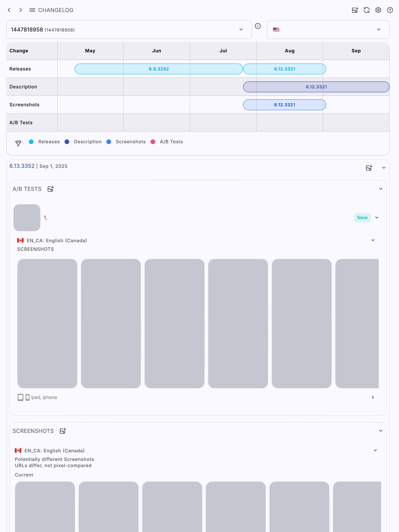Show app info next to app selector
399x532 pixels.
(258, 26)
